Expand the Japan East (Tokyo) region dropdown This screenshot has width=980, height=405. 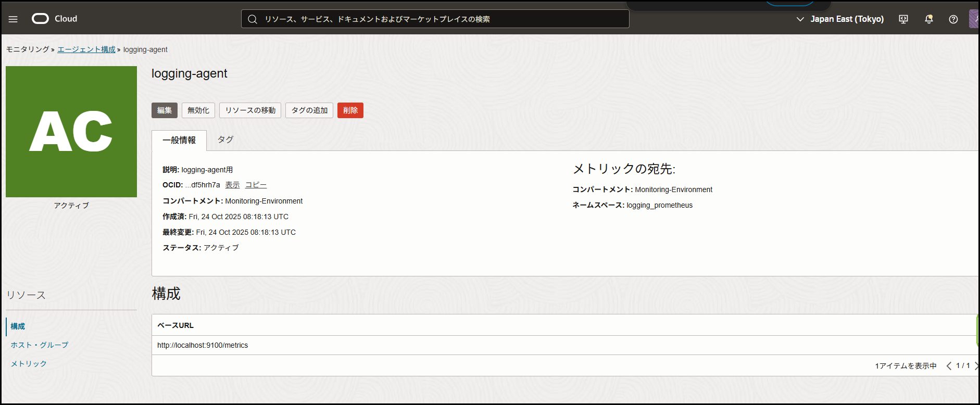[840, 19]
